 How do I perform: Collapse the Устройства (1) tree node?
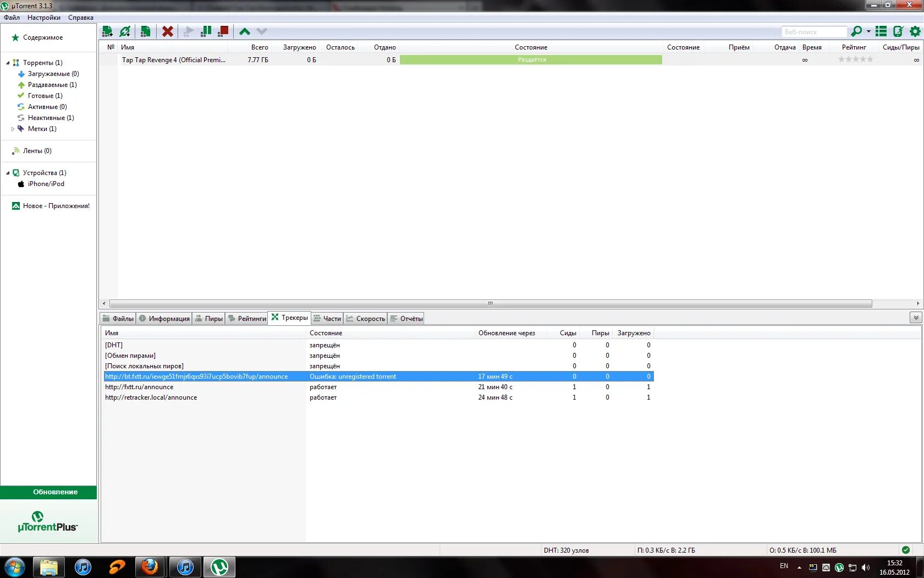(8, 173)
